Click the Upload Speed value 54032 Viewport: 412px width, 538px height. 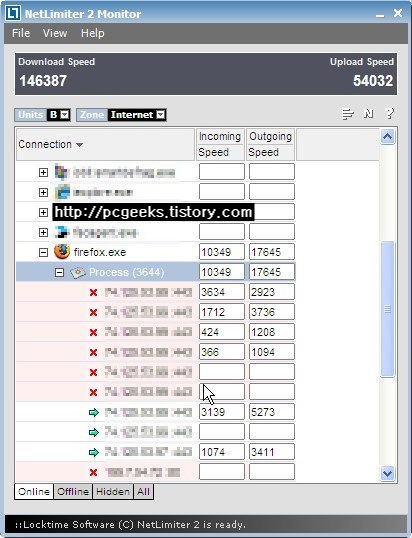point(373,81)
